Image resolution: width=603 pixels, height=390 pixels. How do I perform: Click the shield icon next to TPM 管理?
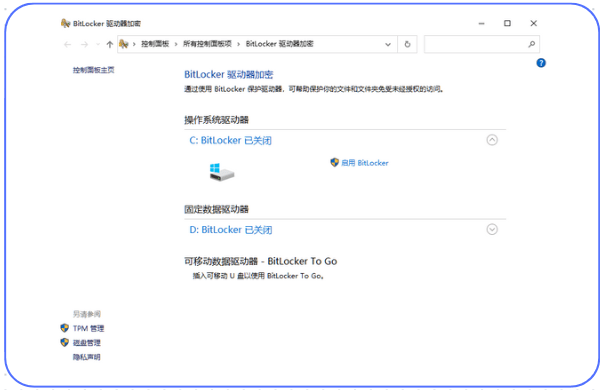[x=65, y=328]
